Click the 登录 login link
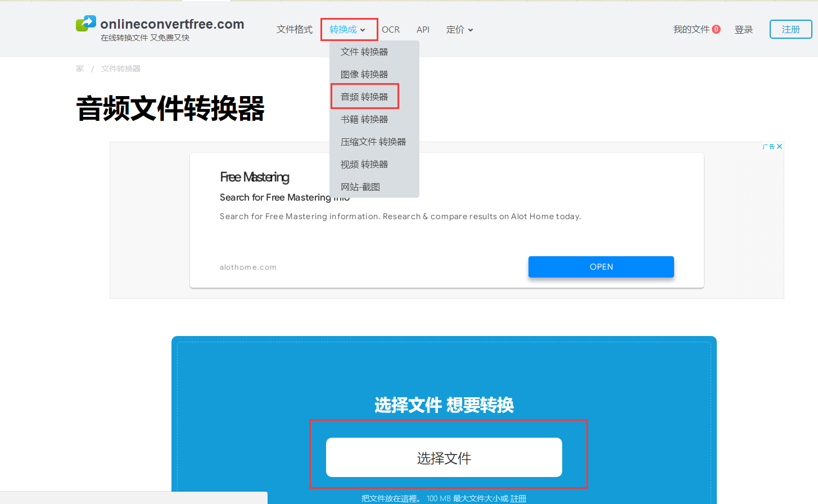 click(743, 30)
